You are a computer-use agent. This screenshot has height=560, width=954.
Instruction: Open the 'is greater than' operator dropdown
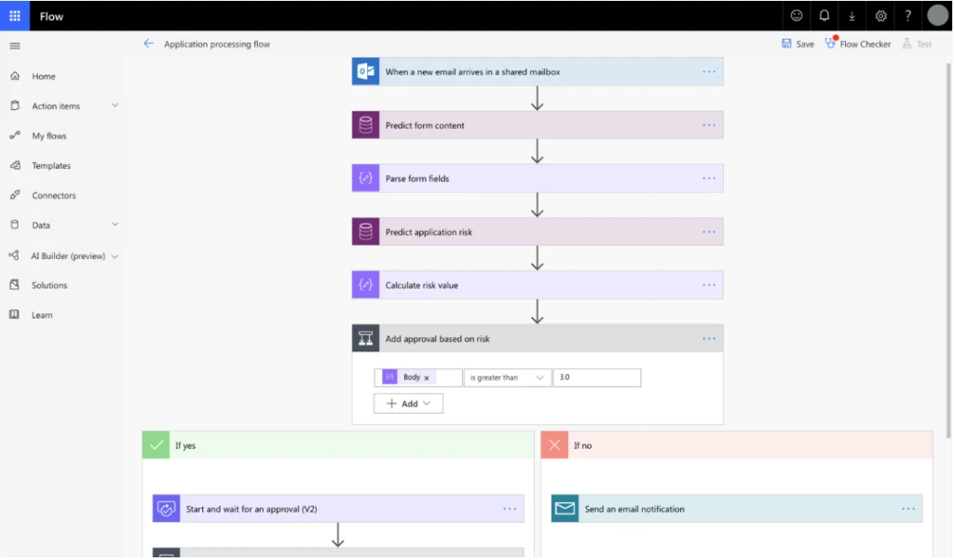[x=508, y=377]
